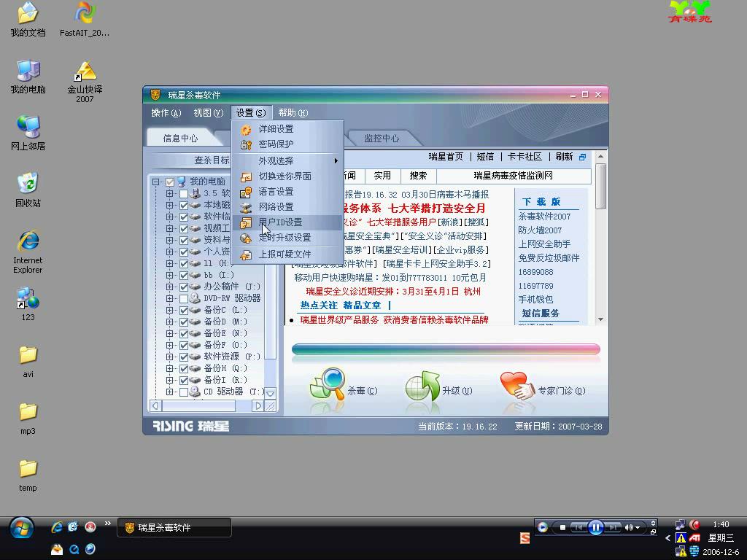Select 网上邻居 desktop icon

pos(28,133)
